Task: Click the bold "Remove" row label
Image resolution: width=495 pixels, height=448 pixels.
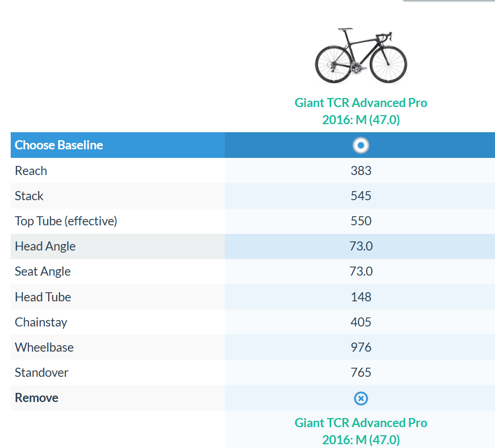Action: [36, 398]
